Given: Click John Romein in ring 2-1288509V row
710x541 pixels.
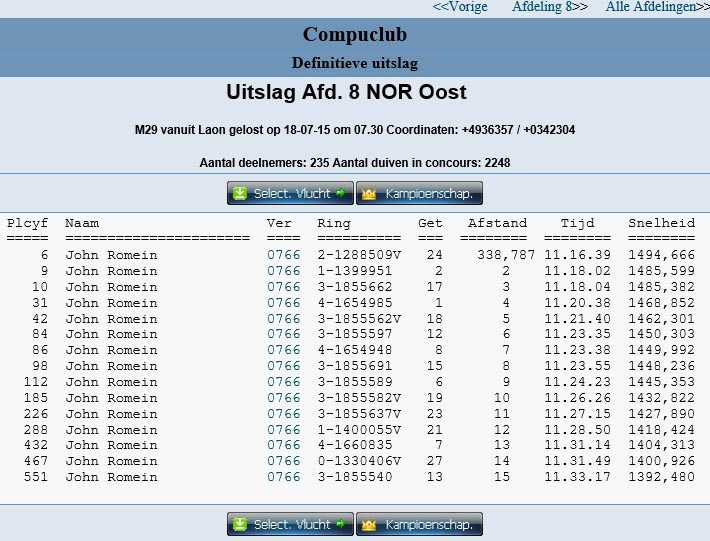Looking at the screenshot, I should 111,255.
